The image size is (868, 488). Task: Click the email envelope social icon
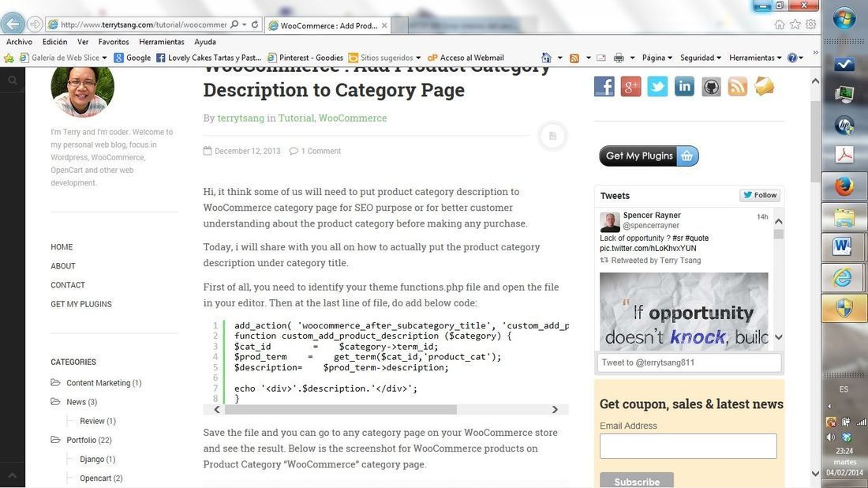pos(765,86)
